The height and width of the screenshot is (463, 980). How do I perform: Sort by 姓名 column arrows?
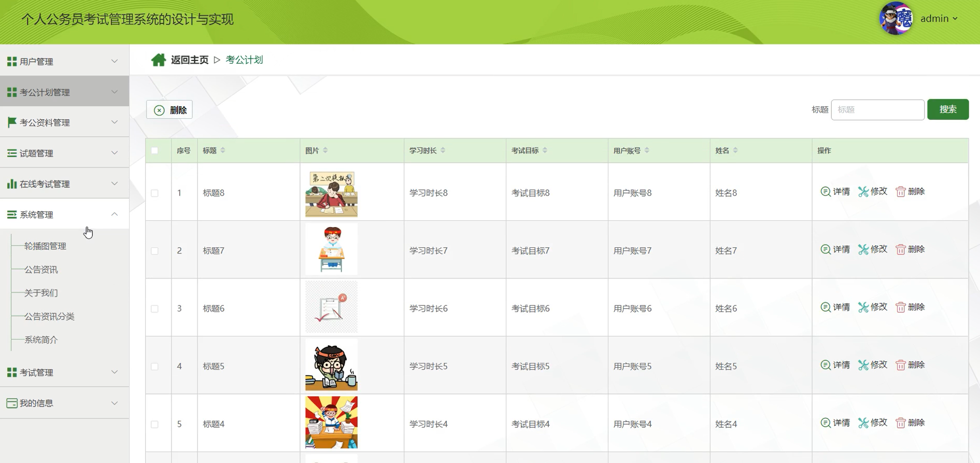click(x=735, y=150)
